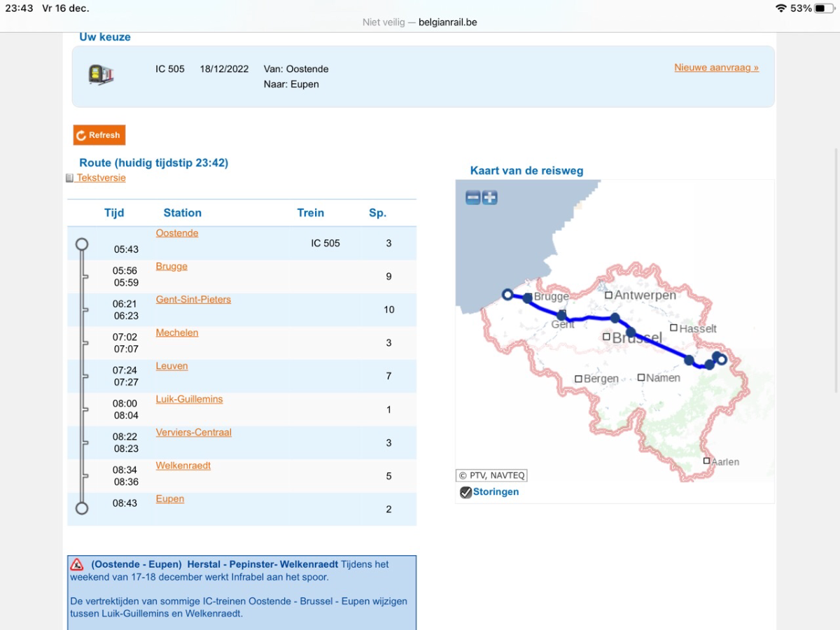840x630 pixels.
Task: Open the Gent-Sint-Pieters station link
Action: [193, 300]
